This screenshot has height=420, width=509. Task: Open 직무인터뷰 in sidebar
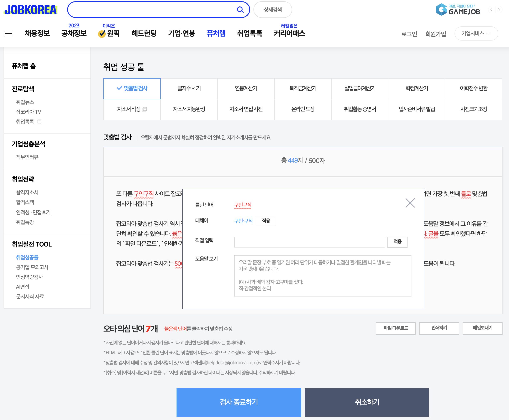pos(27,157)
